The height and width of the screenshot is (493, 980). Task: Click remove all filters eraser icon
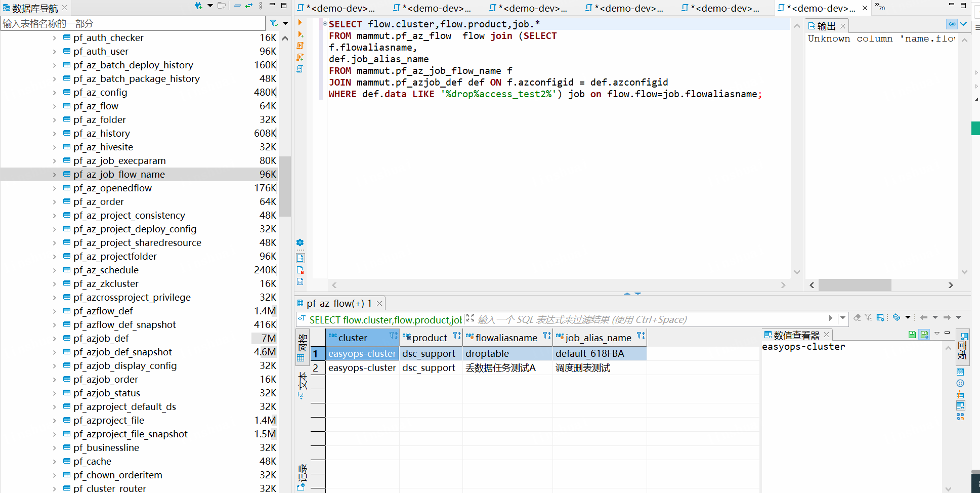point(857,317)
